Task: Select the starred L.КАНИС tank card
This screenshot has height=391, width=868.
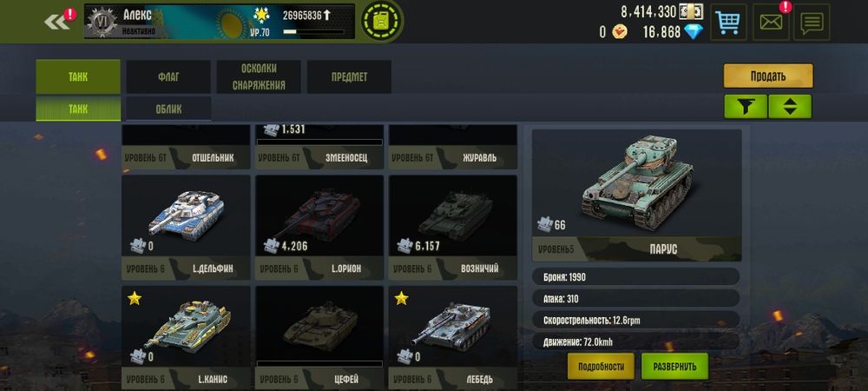Action: tap(186, 338)
